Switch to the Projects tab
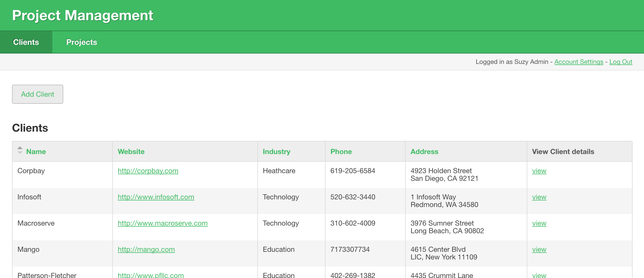Screen dimensions: 644x278 (82, 42)
